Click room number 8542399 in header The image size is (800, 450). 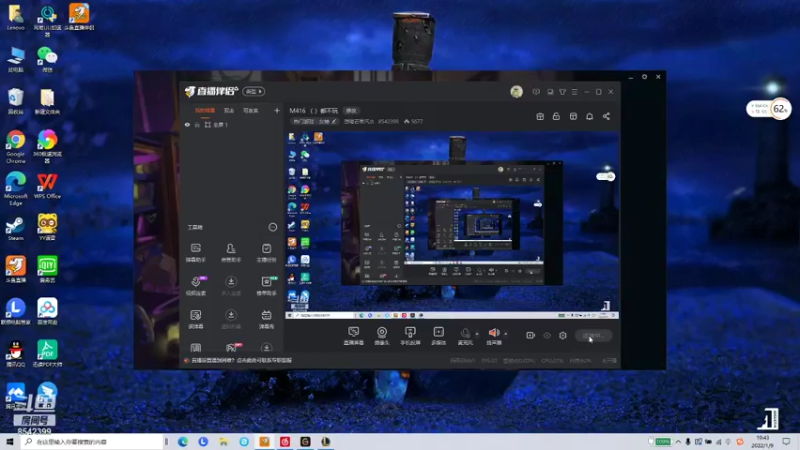(x=388, y=121)
